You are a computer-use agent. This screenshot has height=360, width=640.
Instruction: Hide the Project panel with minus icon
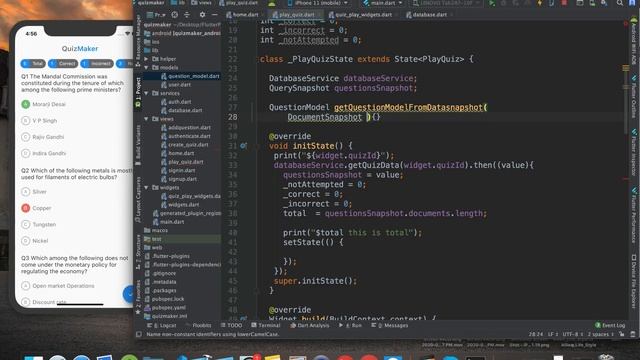click(x=215, y=15)
